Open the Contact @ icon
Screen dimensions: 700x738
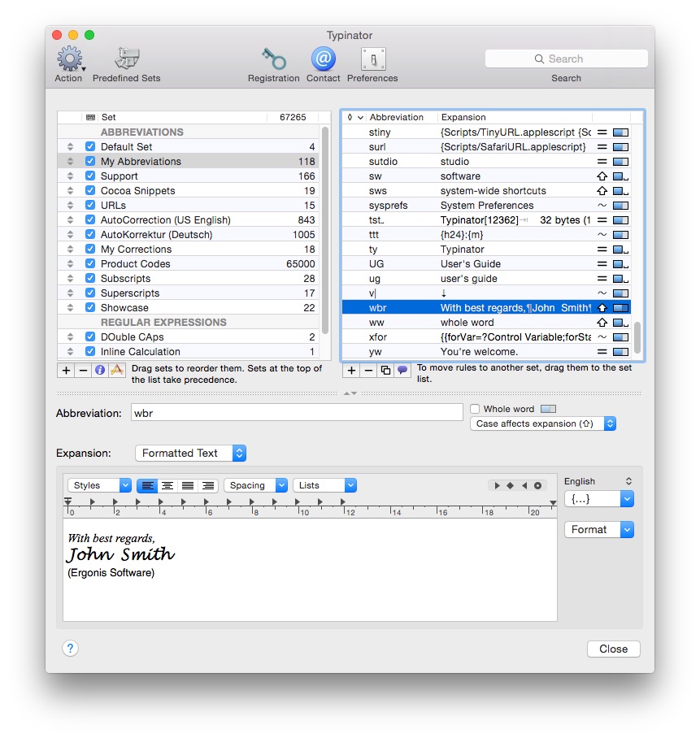point(323,60)
